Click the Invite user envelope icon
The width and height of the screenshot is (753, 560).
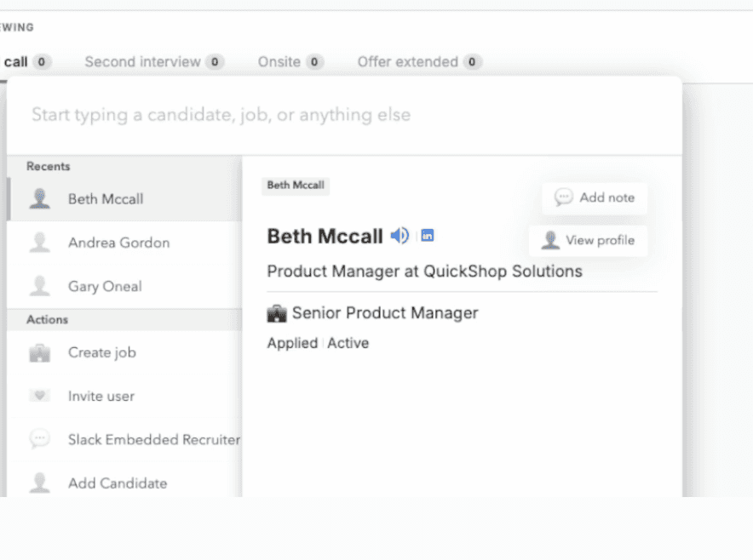click(39, 397)
